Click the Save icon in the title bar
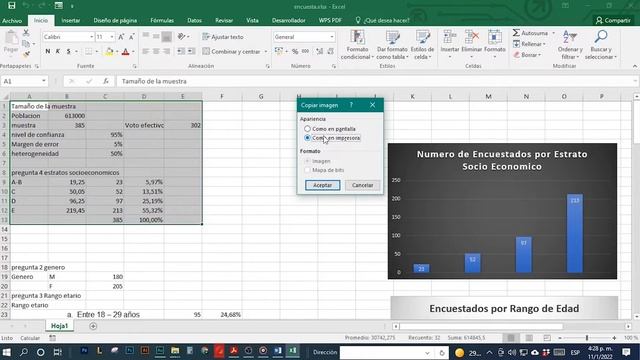Screen dimensions: 640x360 pyautogui.click(x=11, y=6)
